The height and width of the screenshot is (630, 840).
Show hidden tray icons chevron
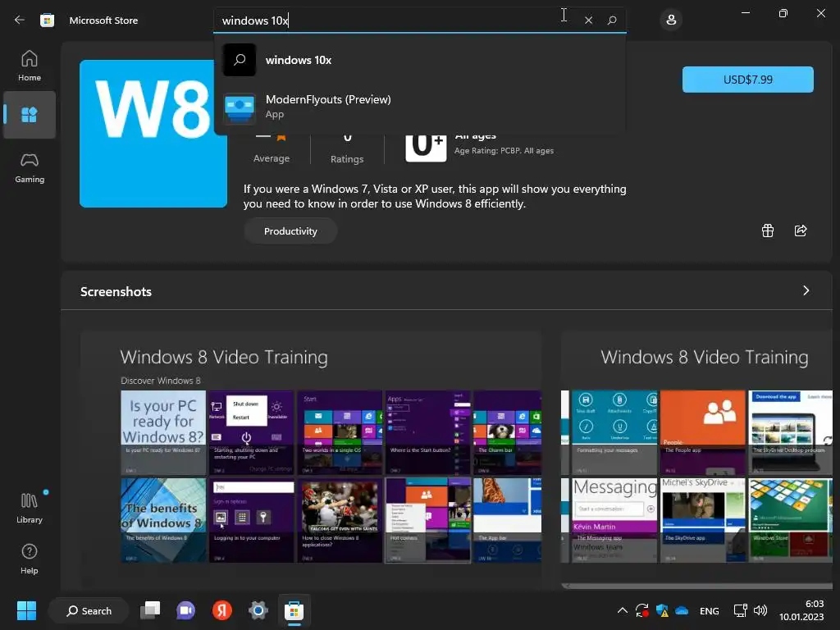click(x=623, y=610)
